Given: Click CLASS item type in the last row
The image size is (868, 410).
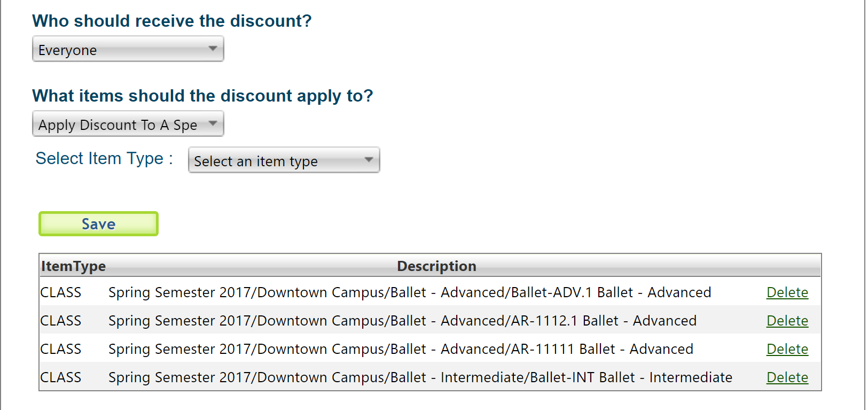Looking at the screenshot, I should 61,377.
